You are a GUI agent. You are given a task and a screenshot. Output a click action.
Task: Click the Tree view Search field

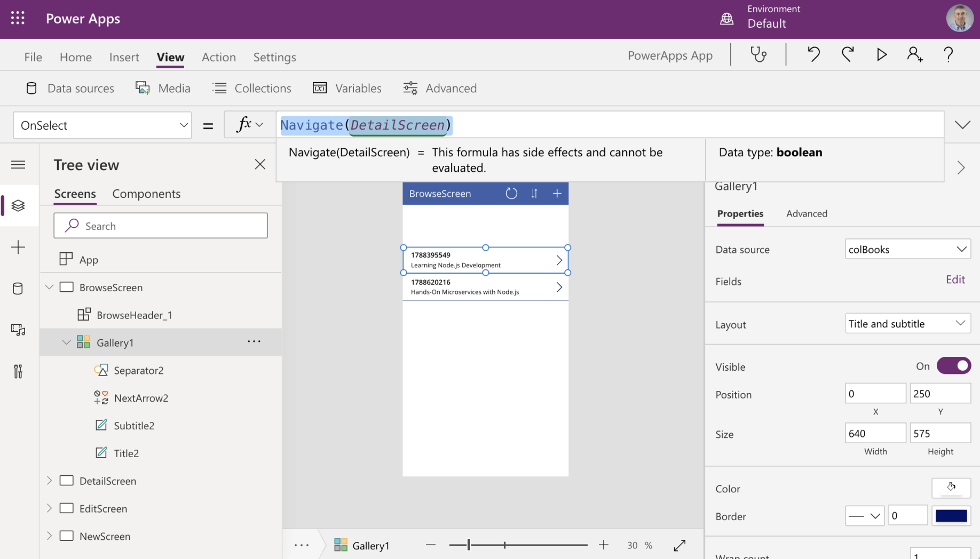(x=161, y=226)
